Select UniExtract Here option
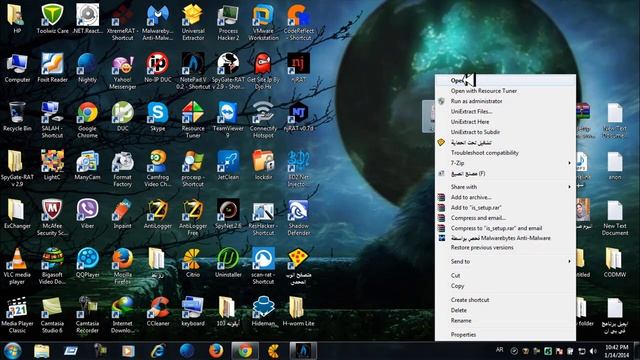 [505, 122]
